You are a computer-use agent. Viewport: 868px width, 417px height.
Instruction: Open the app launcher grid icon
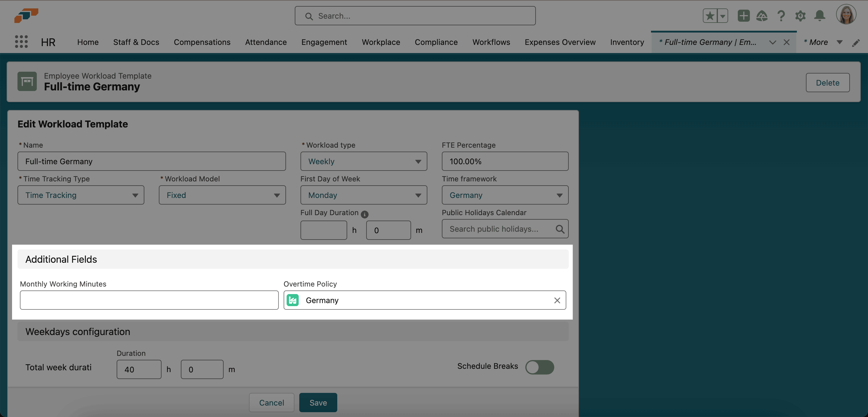point(21,42)
